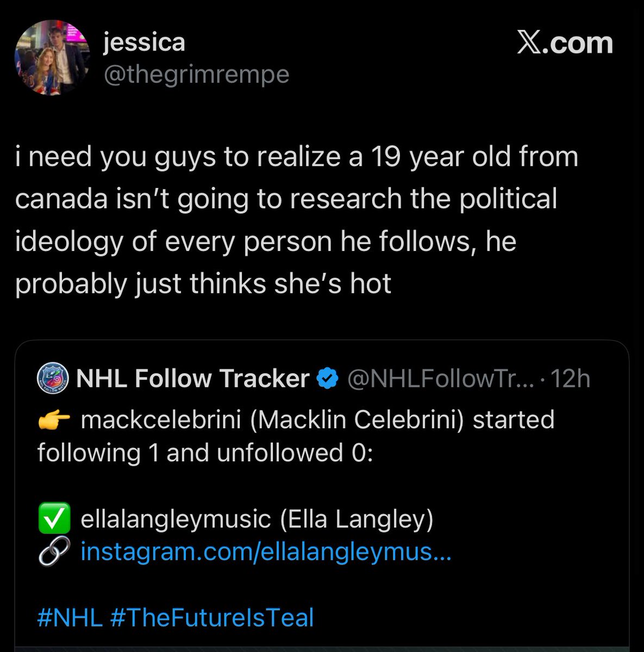The width and height of the screenshot is (644, 652).
Task: Click the blue verified badge
Action: coord(328,378)
